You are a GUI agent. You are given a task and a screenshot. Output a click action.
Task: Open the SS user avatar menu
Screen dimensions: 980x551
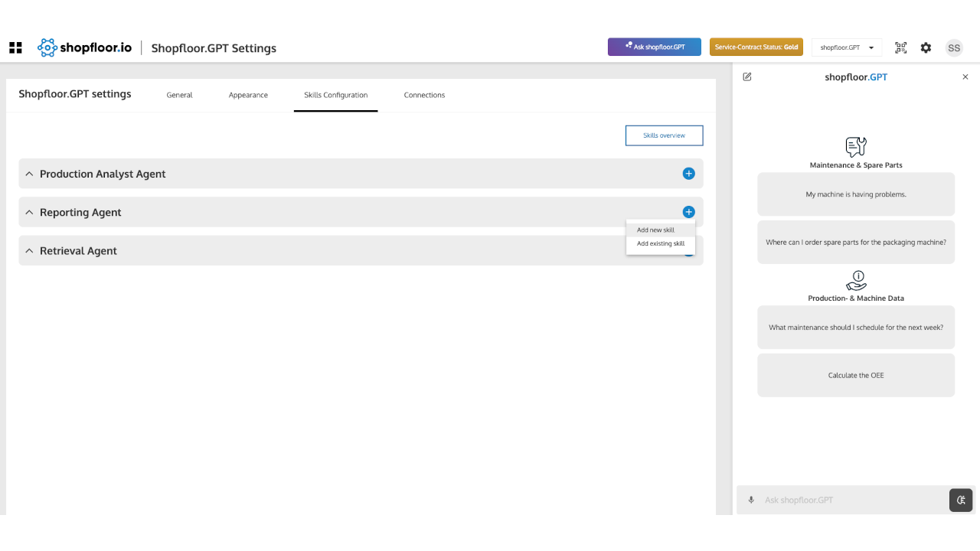tap(954, 47)
